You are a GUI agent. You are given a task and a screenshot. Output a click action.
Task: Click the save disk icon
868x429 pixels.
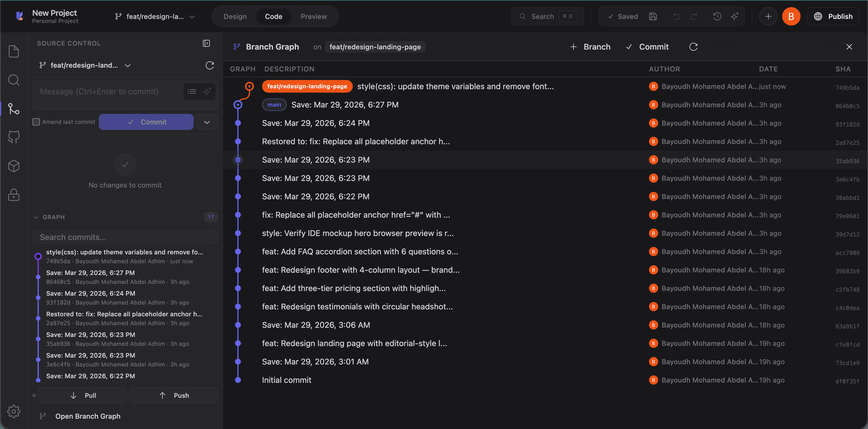(653, 16)
